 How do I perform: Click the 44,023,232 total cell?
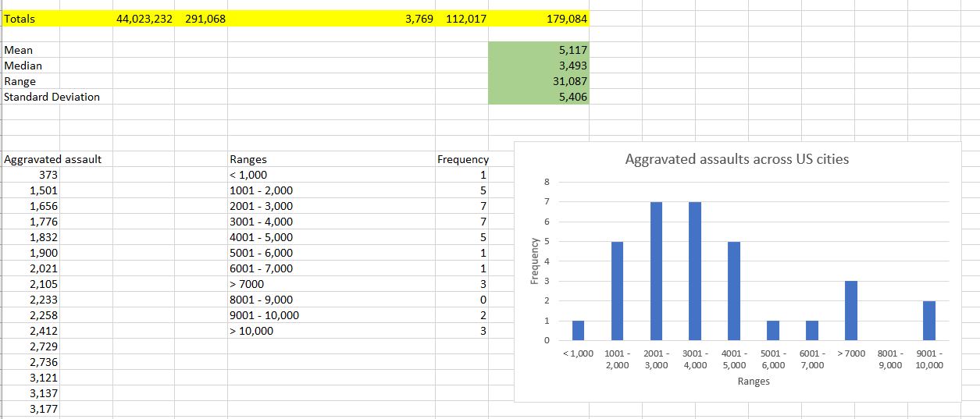[144, 19]
